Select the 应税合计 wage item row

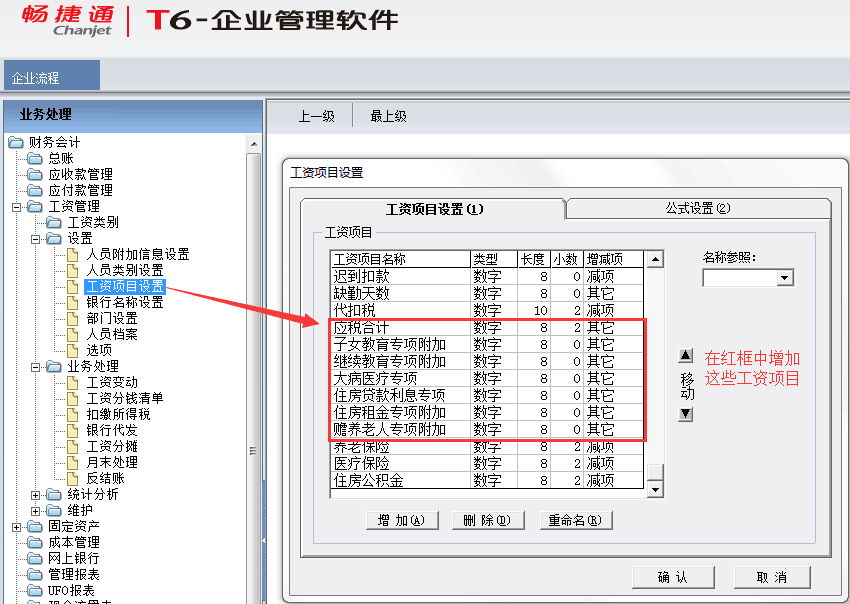pos(487,327)
